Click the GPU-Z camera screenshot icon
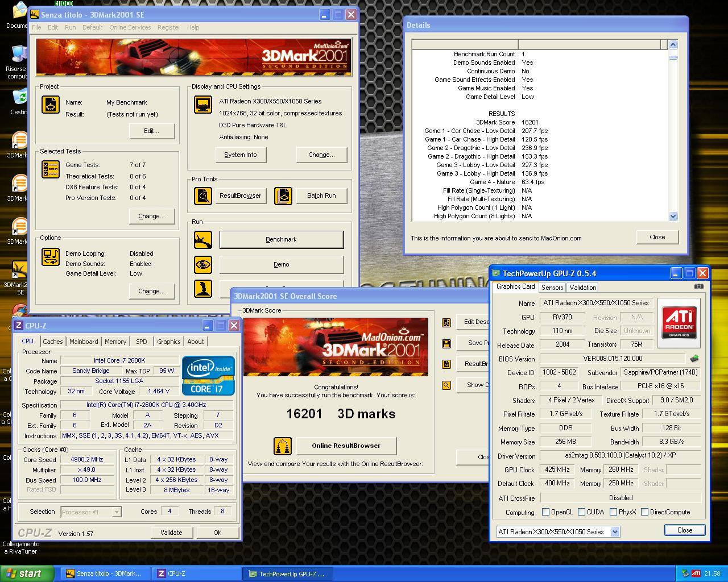 click(698, 286)
